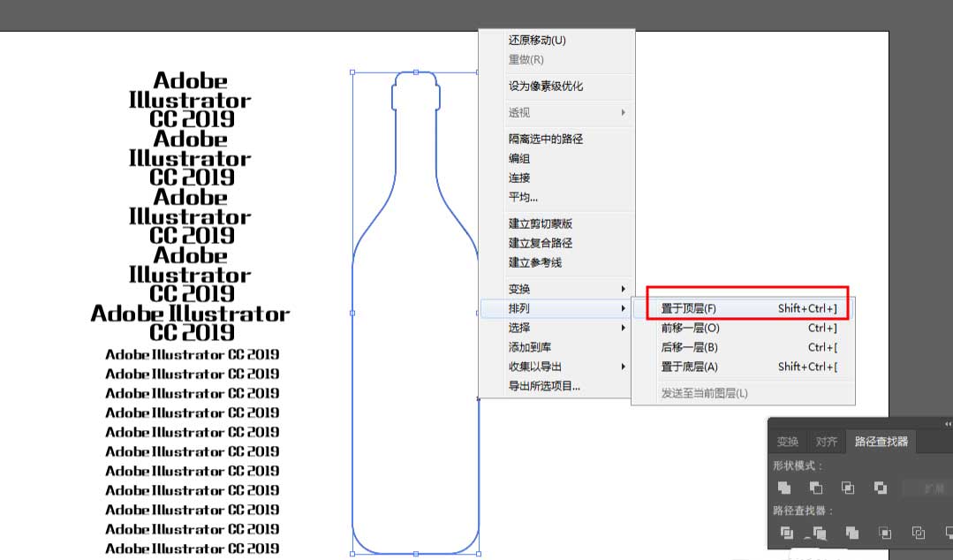This screenshot has height=560, width=953.
Task: Choose 后移一层(B)
Action: click(744, 347)
